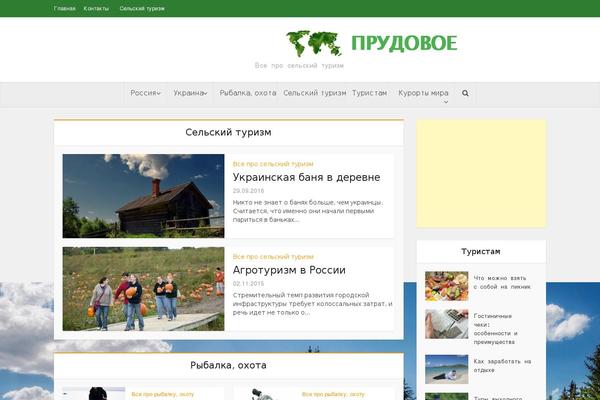This screenshot has height=400, width=600.
Task: Expand the Россия dropdown menu
Action: tap(145, 93)
